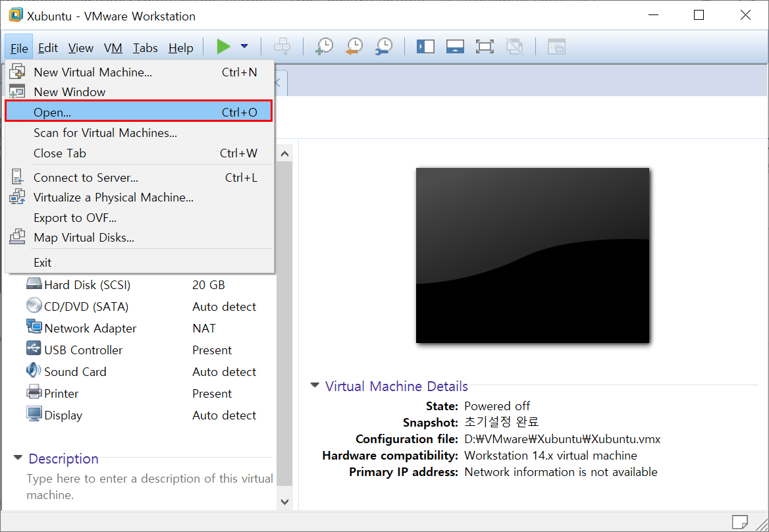Open the Help menu
The height and width of the screenshot is (532, 769).
click(181, 48)
